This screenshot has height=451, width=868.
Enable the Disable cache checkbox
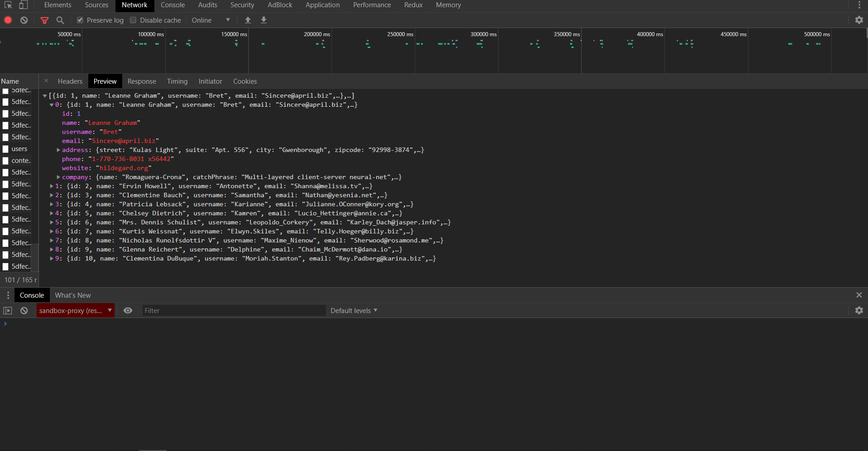(x=133, y=20)
